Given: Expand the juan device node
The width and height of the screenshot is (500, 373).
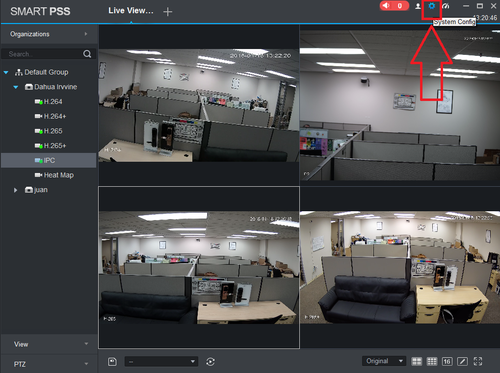Looking at the screenshot, I should pos(15,190).
